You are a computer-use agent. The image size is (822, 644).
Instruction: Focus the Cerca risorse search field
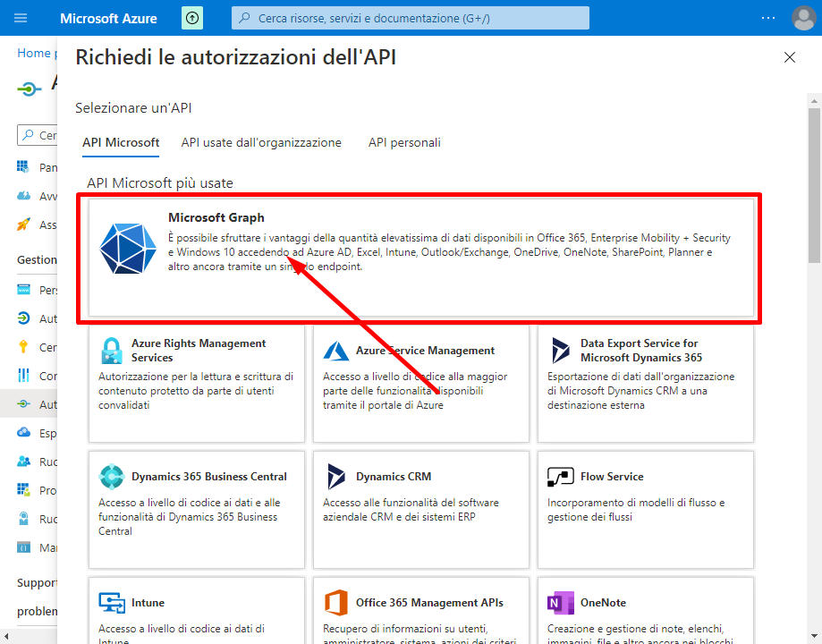[x=411, y=19]
